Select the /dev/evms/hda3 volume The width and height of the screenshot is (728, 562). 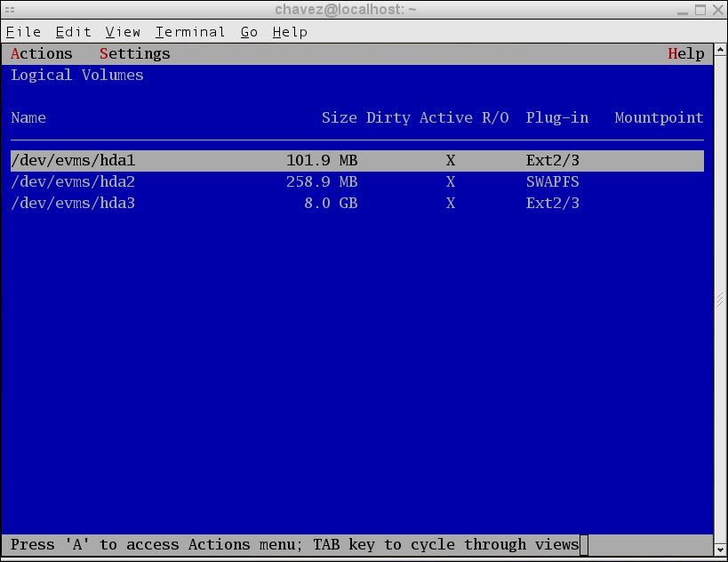point(73,204)
